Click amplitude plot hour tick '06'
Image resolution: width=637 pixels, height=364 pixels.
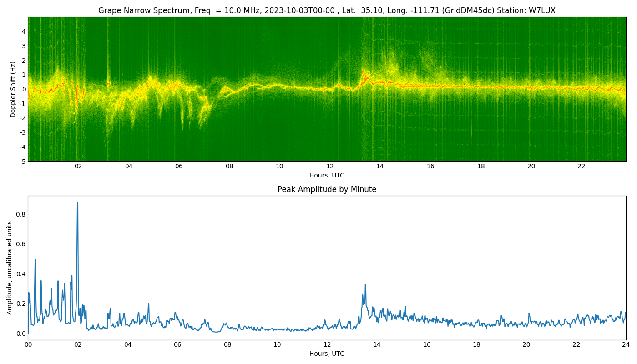(x=177, y=345)
